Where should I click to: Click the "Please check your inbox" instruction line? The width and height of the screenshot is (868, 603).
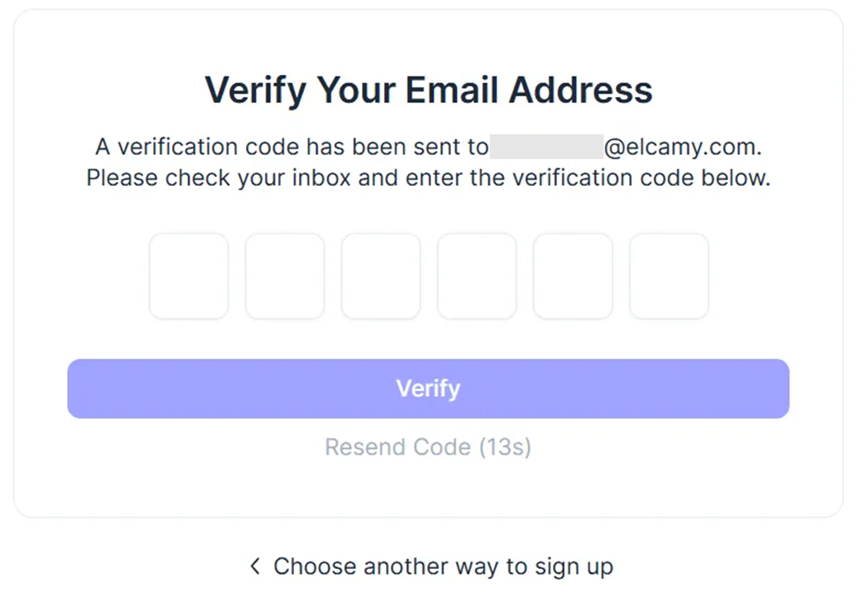(x=428, y=177)
